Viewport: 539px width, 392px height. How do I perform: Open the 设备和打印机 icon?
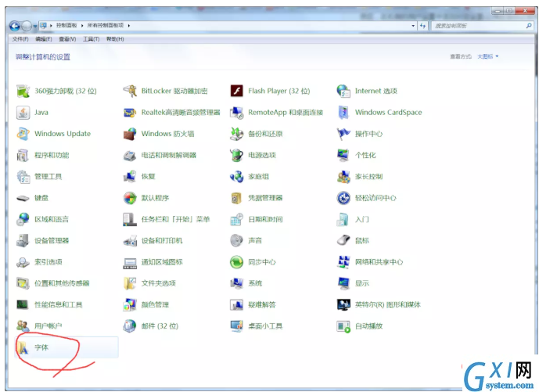pos(130,241)
